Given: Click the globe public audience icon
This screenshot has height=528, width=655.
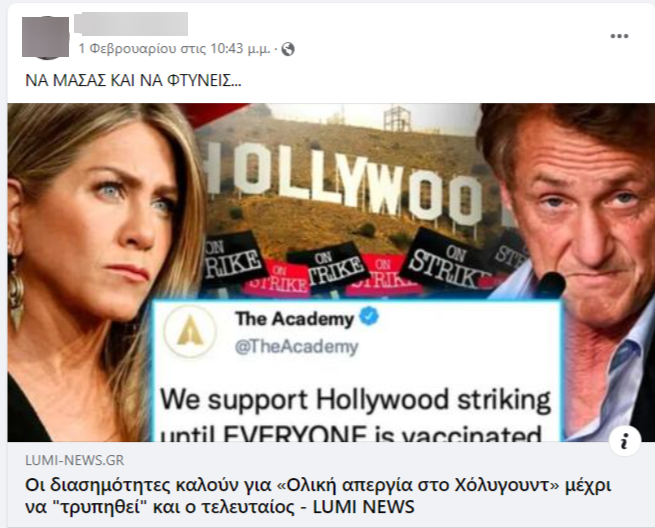Looking at the screenshot, I should point(288,49).
